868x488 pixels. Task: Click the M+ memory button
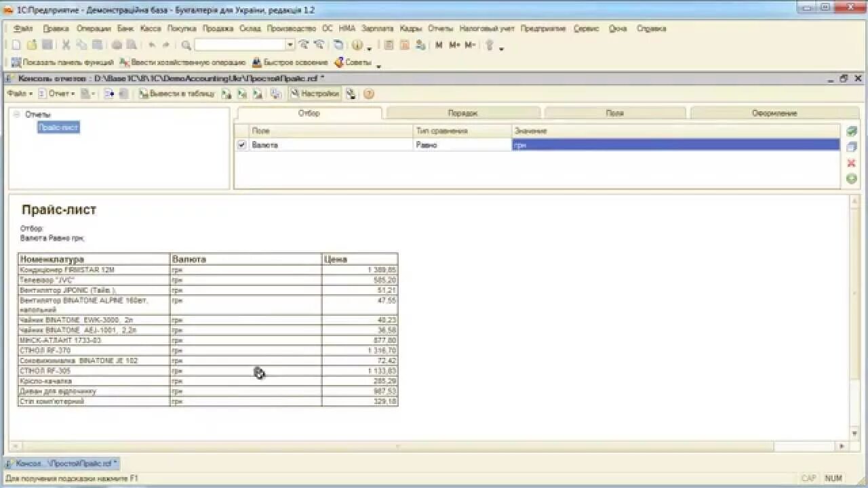click(454, 45)
